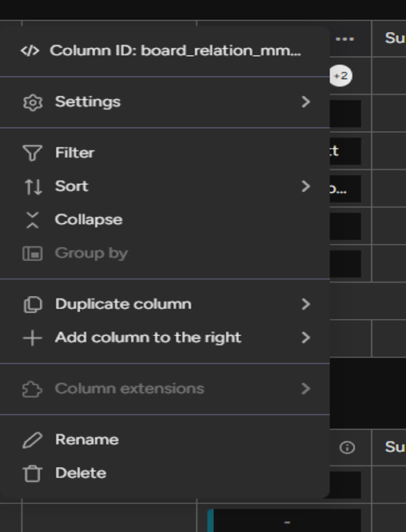Click the Column ID board_relation text

point(175,51)
